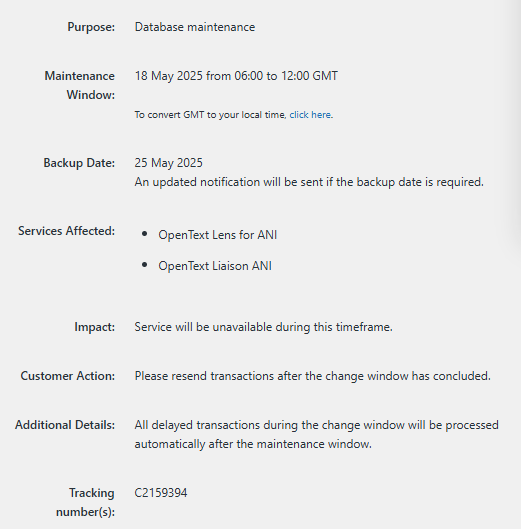Screen dimensions: 521x529
Task: Click the Backup Date label
Action: pos(79,163)
